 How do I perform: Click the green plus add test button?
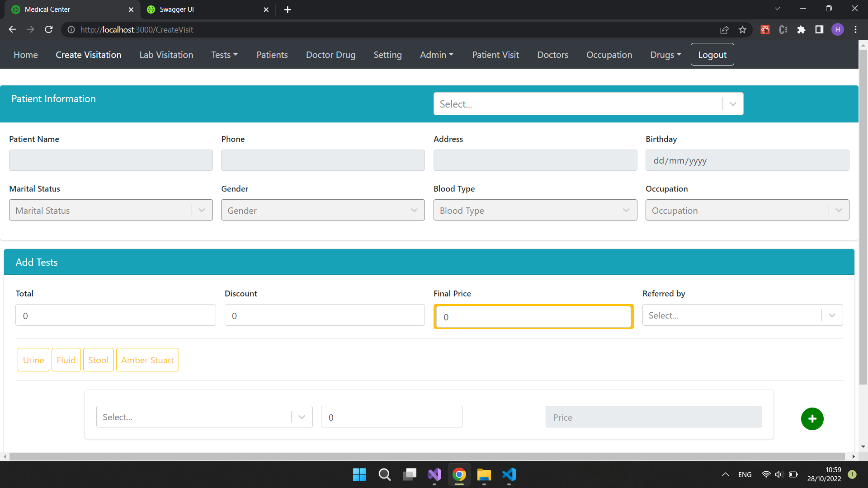point(812,419)
